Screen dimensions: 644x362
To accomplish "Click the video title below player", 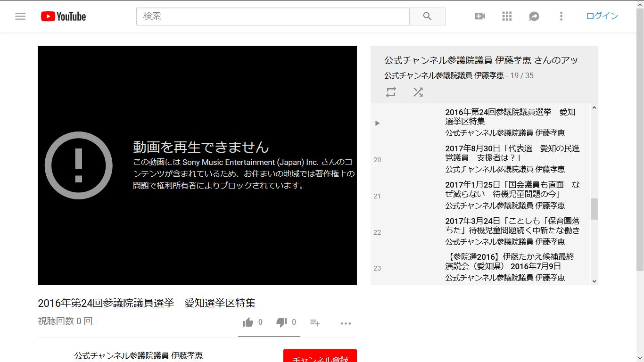I will (x=147, y=303).
